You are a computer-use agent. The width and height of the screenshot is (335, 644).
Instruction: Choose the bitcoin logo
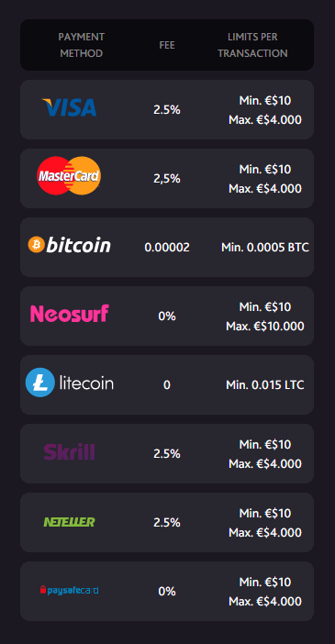(69, 245)
